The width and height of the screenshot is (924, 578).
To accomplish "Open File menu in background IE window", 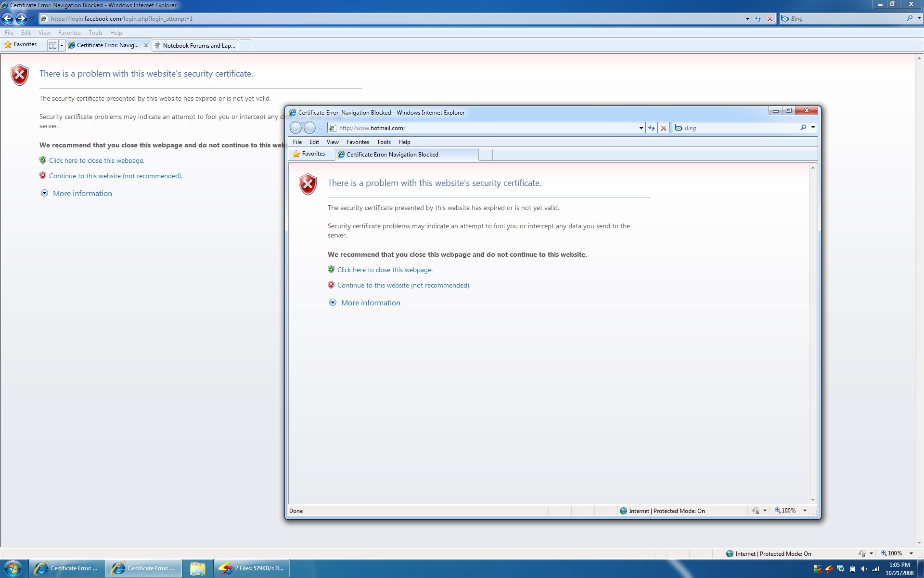I will click(x=9, y=33).
